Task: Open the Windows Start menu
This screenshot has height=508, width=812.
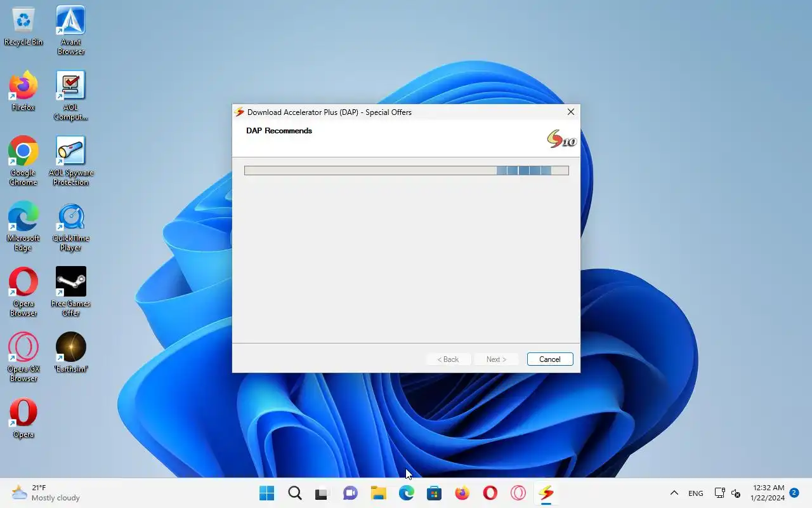Action: click(x=267, y=493)
